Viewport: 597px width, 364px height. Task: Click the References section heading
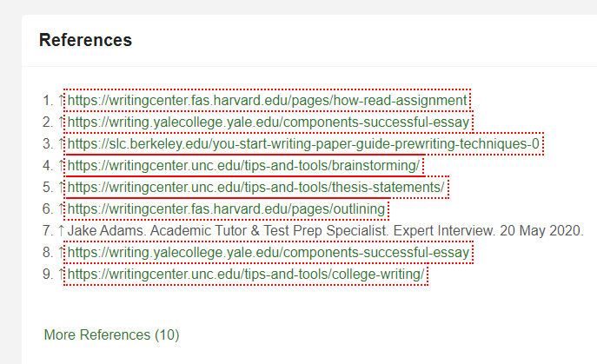(x=86, y=40)
